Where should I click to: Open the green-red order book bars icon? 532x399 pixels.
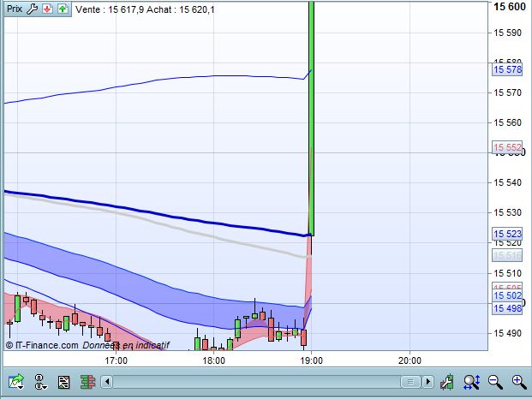pyautogui.click(x=87, y=382)
